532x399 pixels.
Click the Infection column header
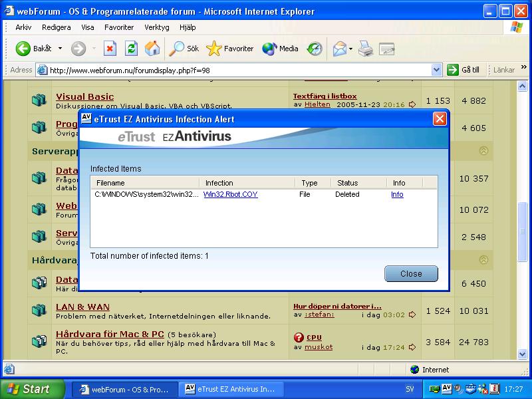tap(247, 183)
